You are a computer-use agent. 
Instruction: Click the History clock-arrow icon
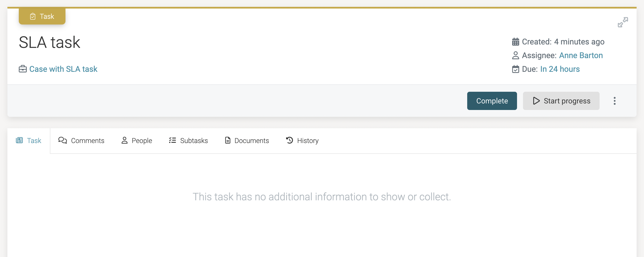(x=290, y=140)
